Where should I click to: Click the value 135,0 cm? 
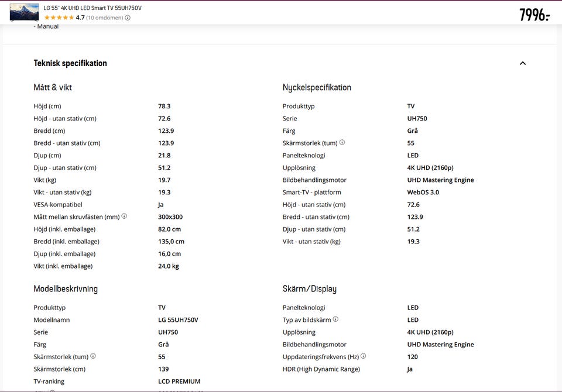pos(172,242)
